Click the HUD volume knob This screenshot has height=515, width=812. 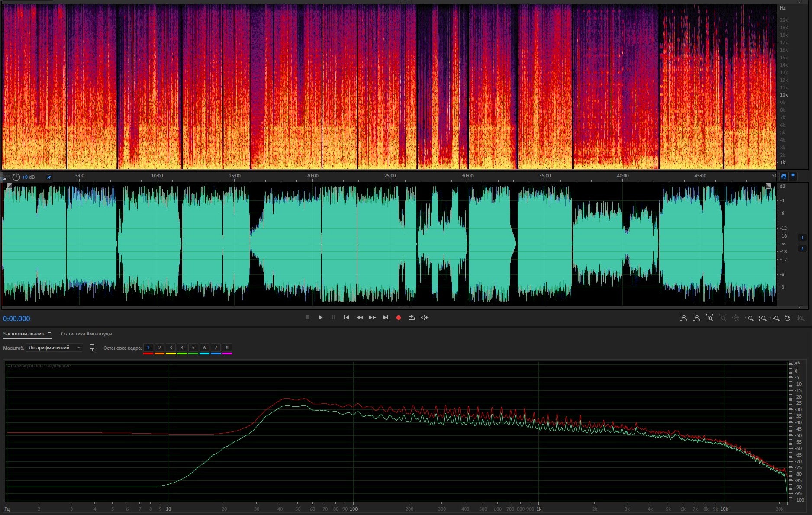click(x=16, y=177)
